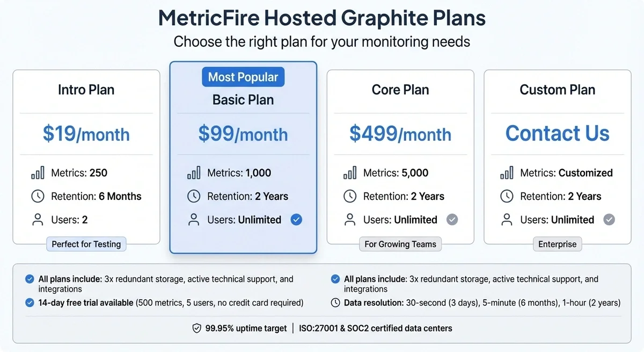Viewport: 644px width, 352px height.
Task: Select the Perfect for Testing tag
Action: click(86, 244)
